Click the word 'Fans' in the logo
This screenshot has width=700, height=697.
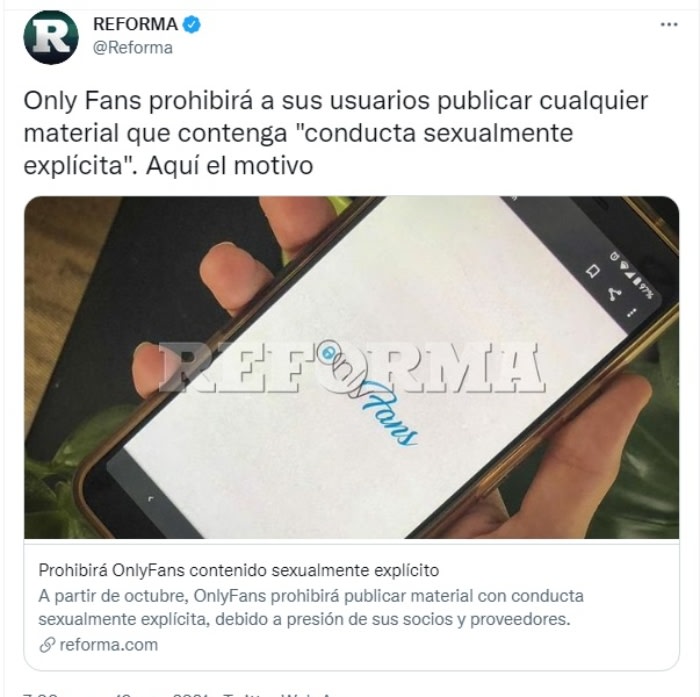tap(386, 415)
